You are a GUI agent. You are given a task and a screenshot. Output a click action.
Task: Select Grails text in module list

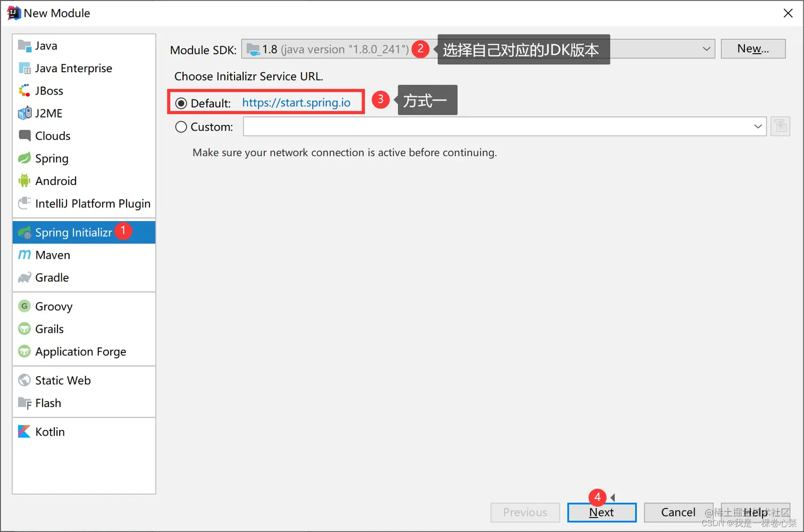click(49, 329)
